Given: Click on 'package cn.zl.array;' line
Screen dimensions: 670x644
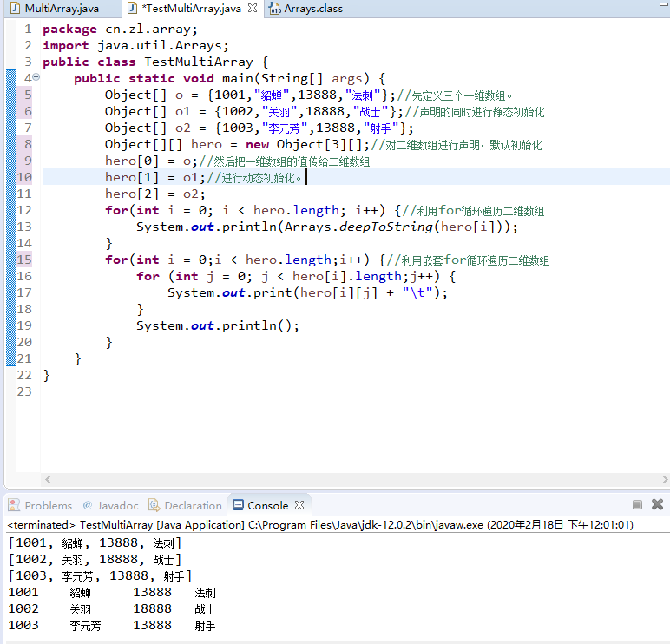Looking at the screenshot, I should click(x=120, y=29).
